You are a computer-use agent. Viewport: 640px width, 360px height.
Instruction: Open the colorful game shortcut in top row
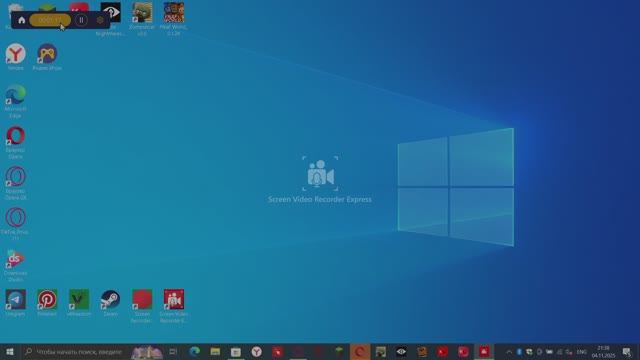coord(174,18)
